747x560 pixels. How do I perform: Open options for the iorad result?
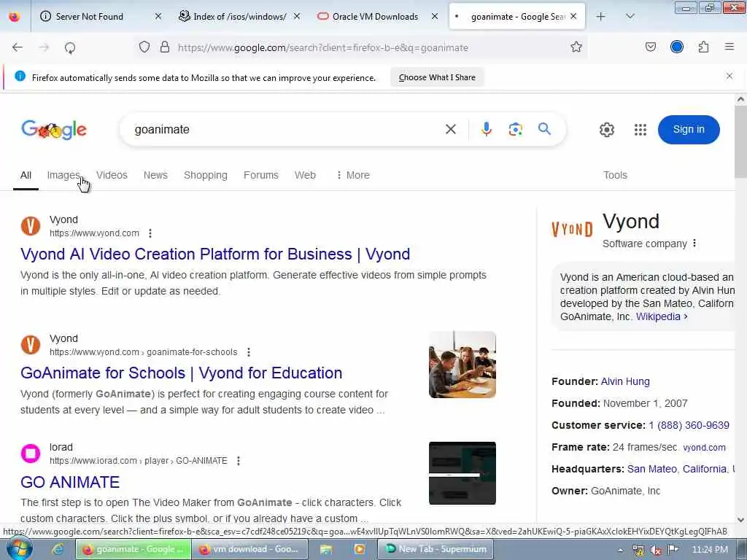pos(239,461)
